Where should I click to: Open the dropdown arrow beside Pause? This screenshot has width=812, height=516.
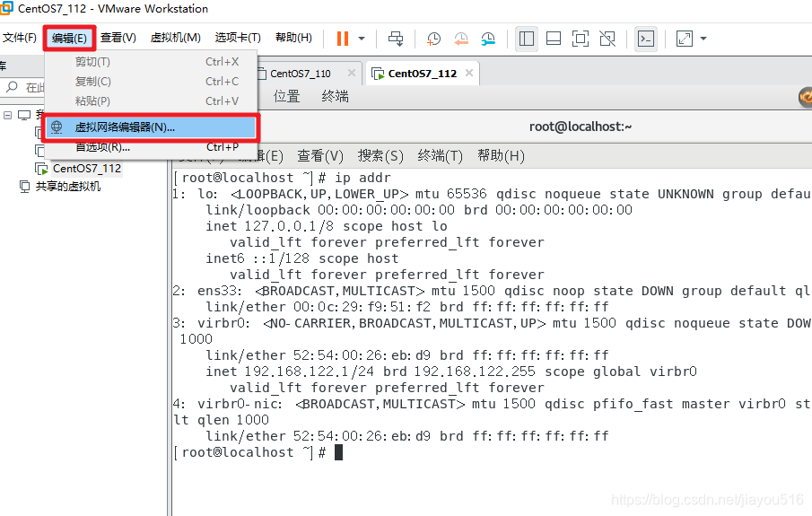362,39
